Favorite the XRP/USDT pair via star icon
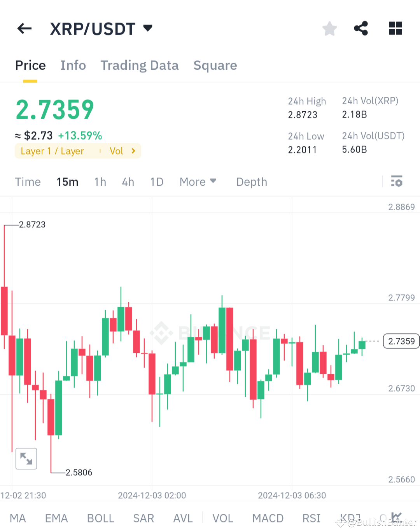The width and height of the screenshot is (420, 531). tap(329, 28)
